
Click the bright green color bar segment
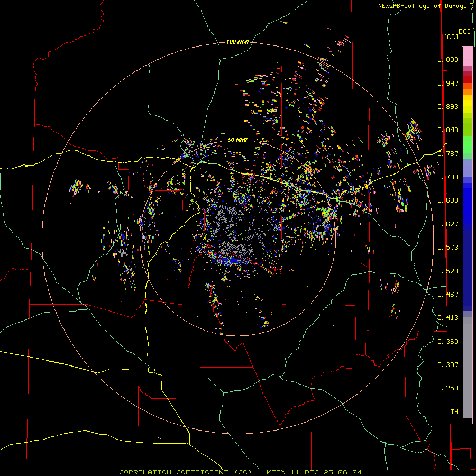click(467, 144)
